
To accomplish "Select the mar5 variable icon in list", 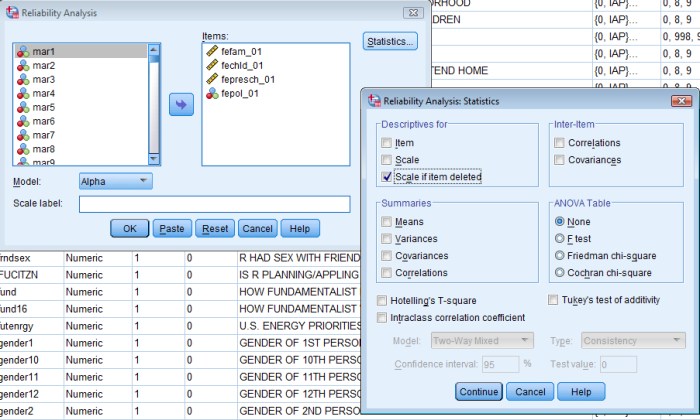I will tap(23, 107).
